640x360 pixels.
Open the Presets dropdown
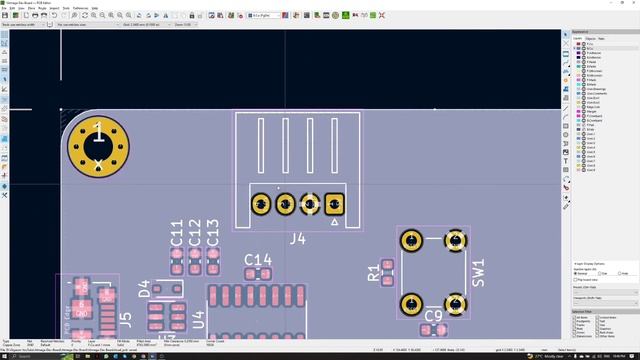(x=605, y=293)
